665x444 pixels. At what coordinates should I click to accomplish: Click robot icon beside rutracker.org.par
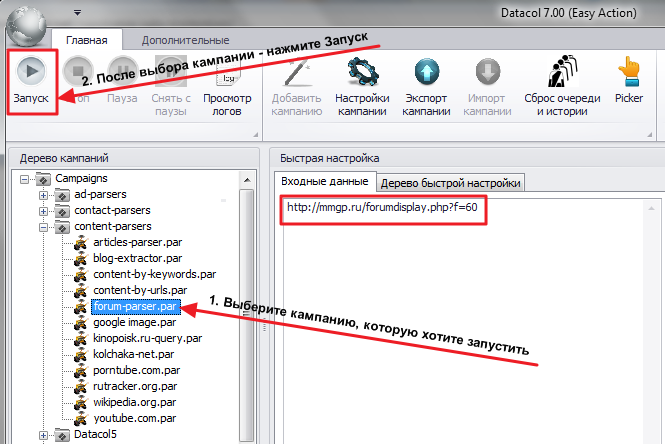point(81,387)
